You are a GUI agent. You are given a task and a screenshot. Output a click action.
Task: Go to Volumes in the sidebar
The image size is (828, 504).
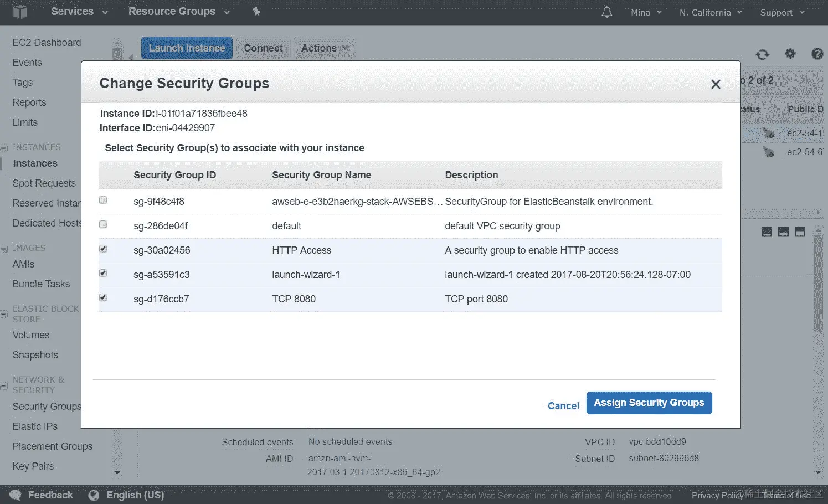(x=31, y=335)
